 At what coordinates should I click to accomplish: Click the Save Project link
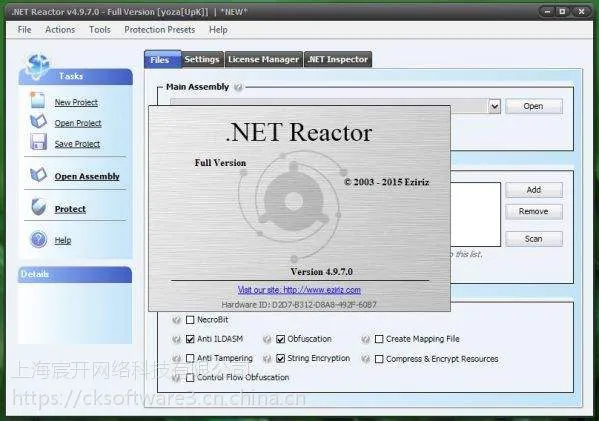pos(77,144)
